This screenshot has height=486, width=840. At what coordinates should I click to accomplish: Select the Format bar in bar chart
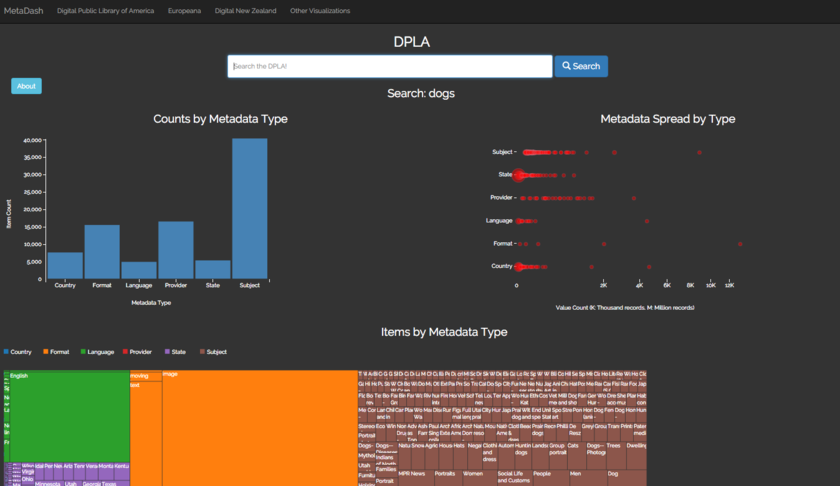coord(102,252)
